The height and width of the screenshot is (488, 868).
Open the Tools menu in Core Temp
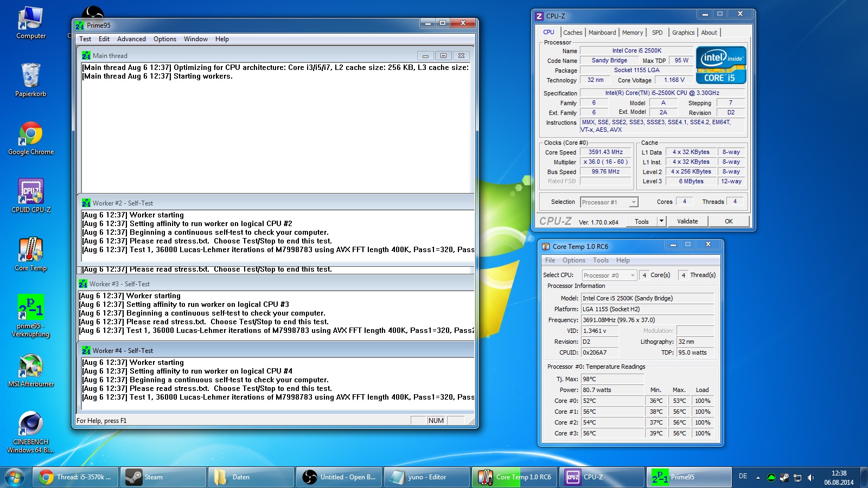click(601, 260)
